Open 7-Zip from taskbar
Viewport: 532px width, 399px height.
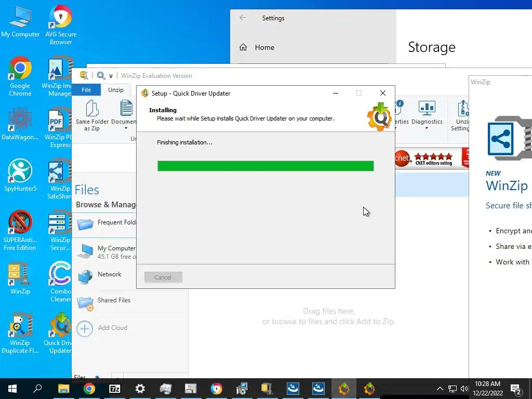pos(115,389)
